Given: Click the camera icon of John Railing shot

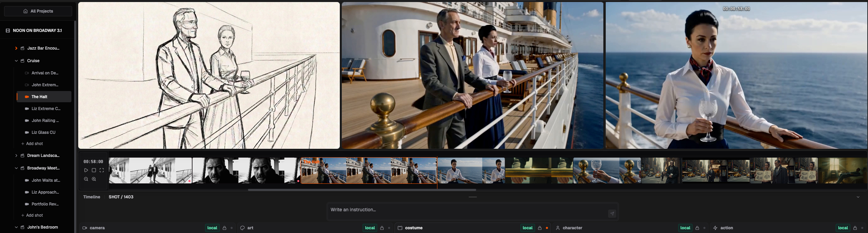Looking at the screenshot, I should [27, 121].
